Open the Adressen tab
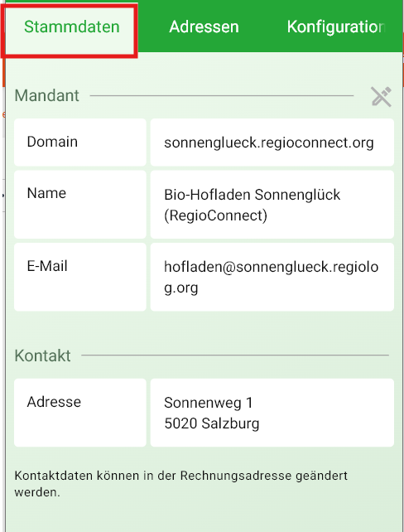Viewport: 404px width, 532px height. (x=204, y=27)
